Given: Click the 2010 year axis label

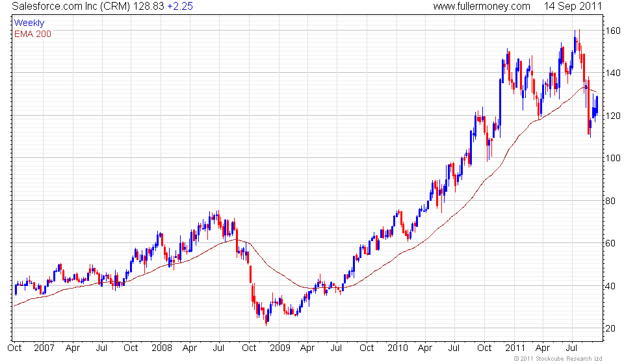Looking at the screenshot, I should click(397, 348).
